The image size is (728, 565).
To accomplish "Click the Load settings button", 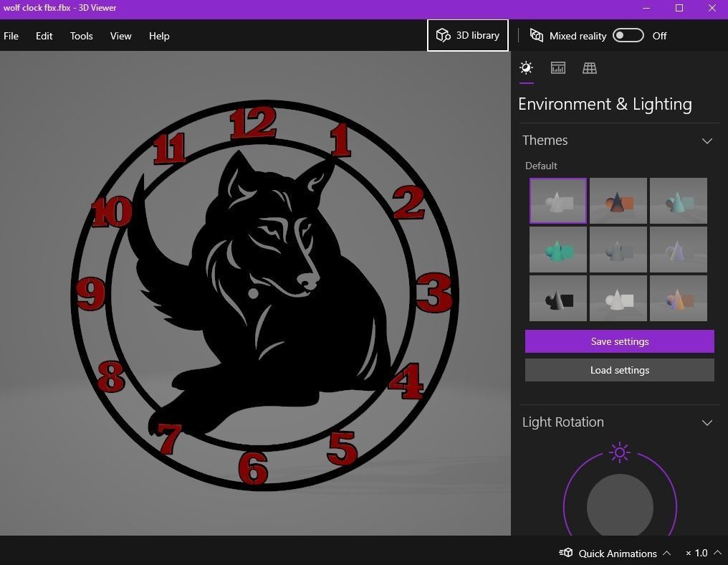I will pos(619,370).
